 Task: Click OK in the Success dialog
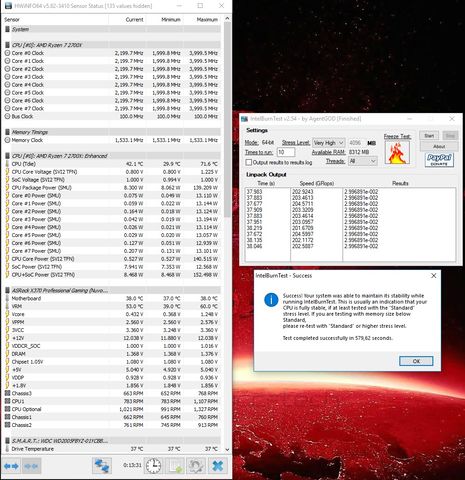pyautogui.click(x=416, y=361)
